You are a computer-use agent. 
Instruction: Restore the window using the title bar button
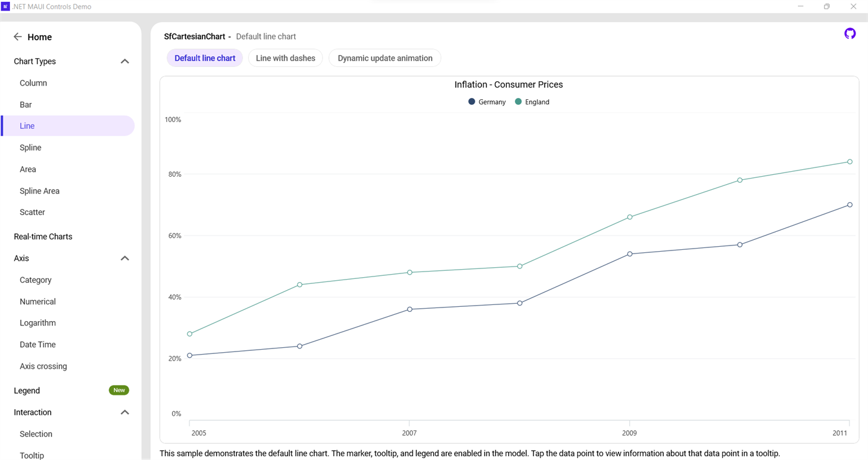tap(826, 7)
